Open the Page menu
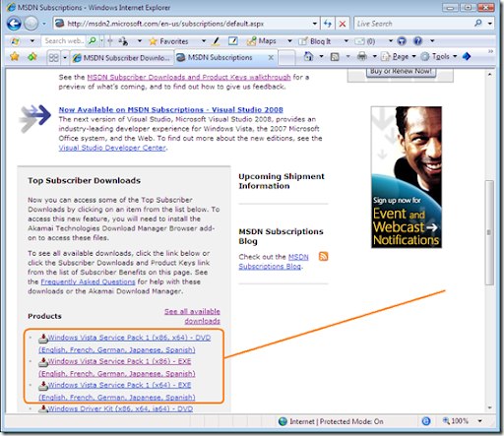The image size is (504, 436). [x=399, y=57]
